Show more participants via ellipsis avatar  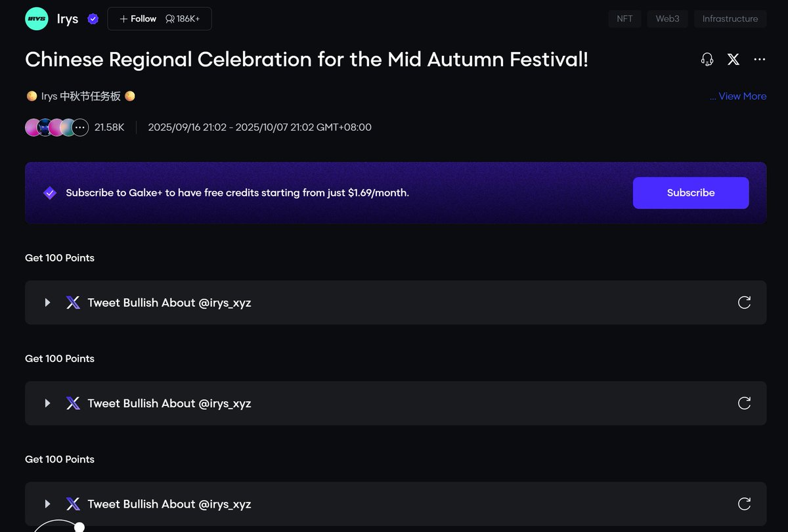[80, 127]
